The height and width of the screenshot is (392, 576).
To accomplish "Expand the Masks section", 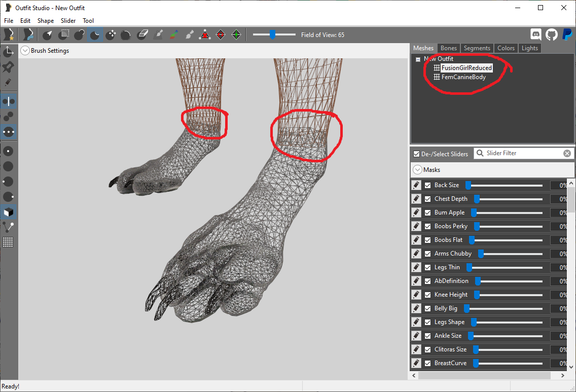I will pos(417,170).
